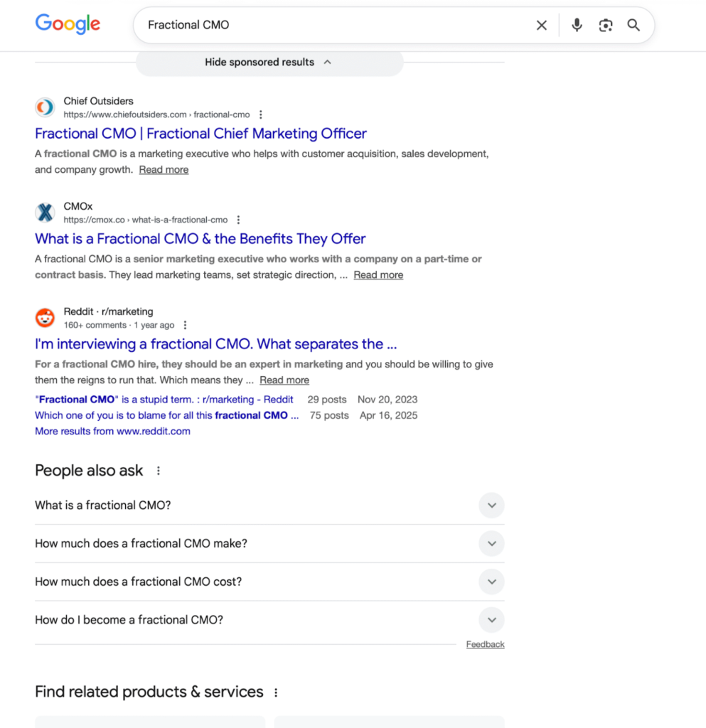Click the magnifying glass search icon
This screenshot has width=706, height=728.
(633, 26)
